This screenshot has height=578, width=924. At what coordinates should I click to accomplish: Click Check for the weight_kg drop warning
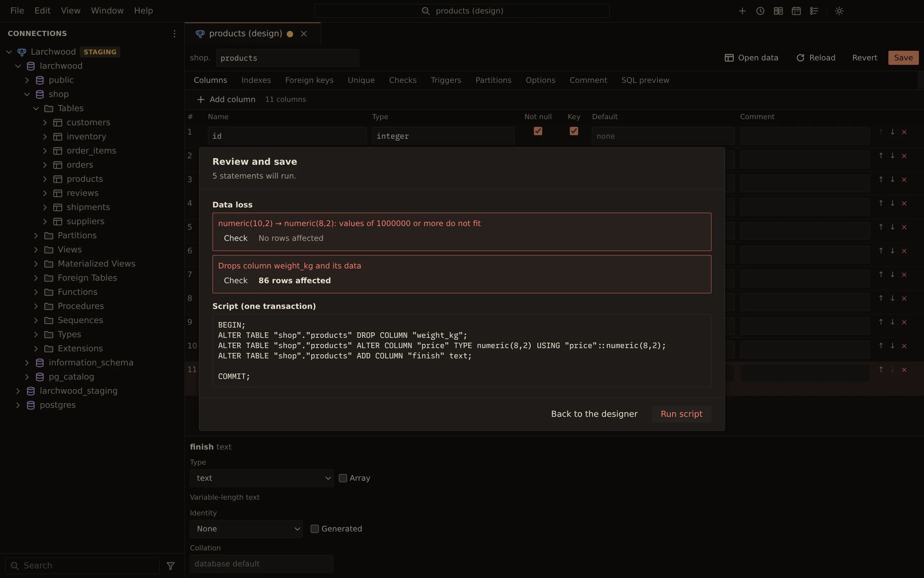click(x=235, y=281)
